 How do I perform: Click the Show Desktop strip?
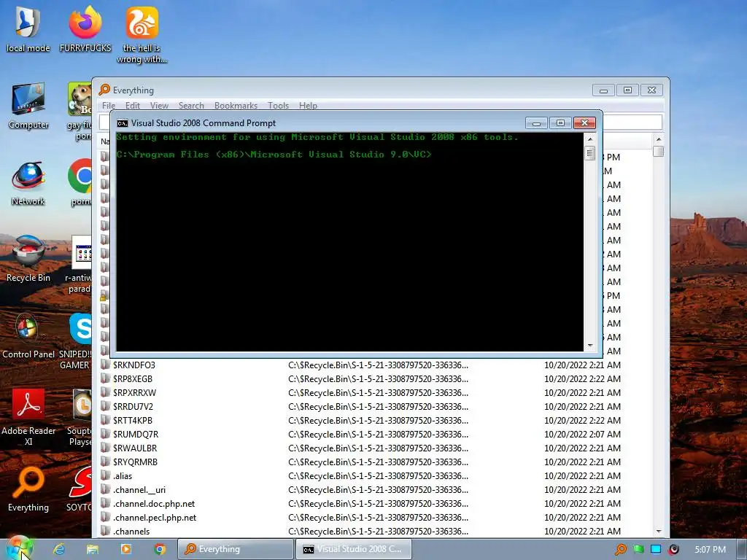742,549
